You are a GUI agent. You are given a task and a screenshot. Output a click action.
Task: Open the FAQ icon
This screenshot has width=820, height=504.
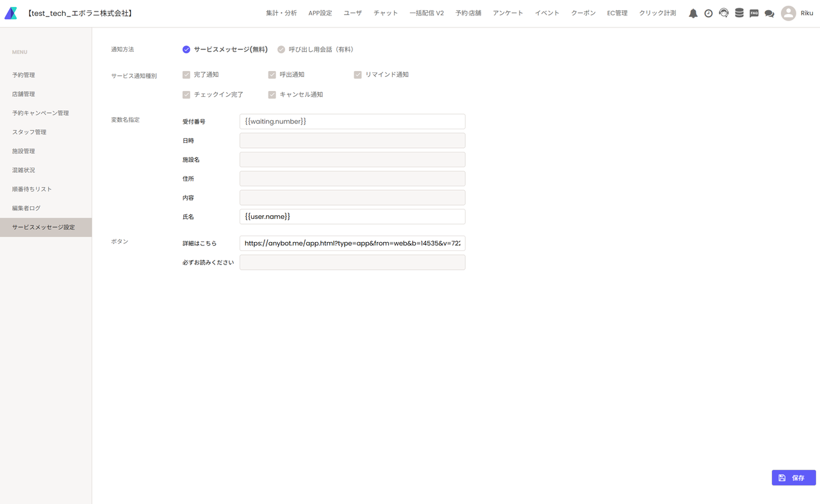[x=754, y=13]
